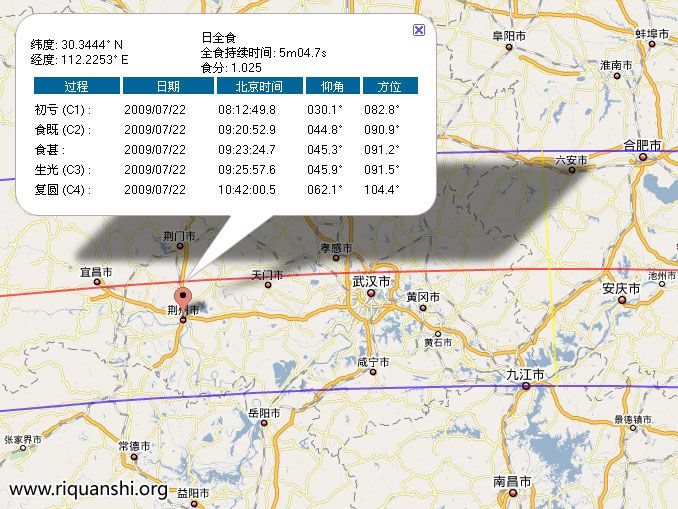The height and width of the screenshot is (509, 678).
Task: Click the 安庆市 map label
Action: 621,288
